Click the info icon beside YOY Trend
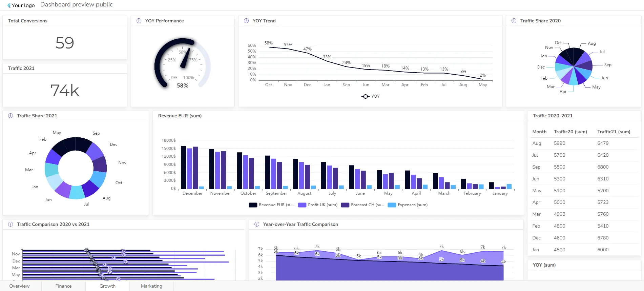 [x=246, y=21]
